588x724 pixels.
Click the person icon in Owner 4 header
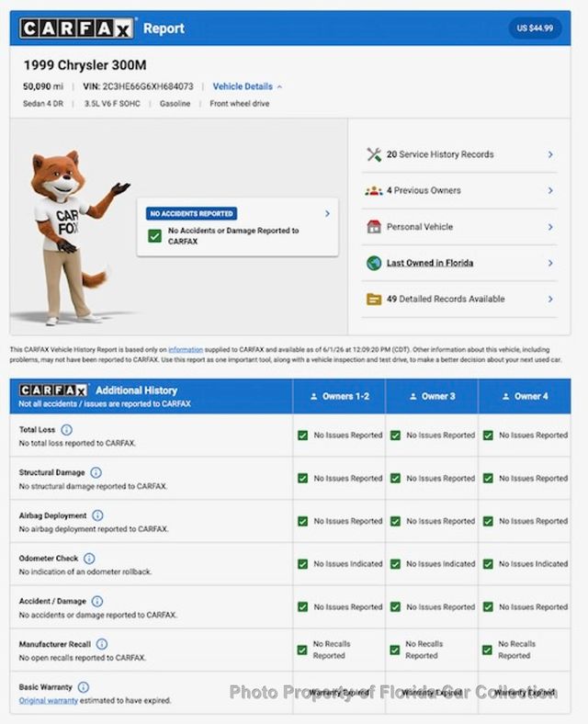pos(506,396)
